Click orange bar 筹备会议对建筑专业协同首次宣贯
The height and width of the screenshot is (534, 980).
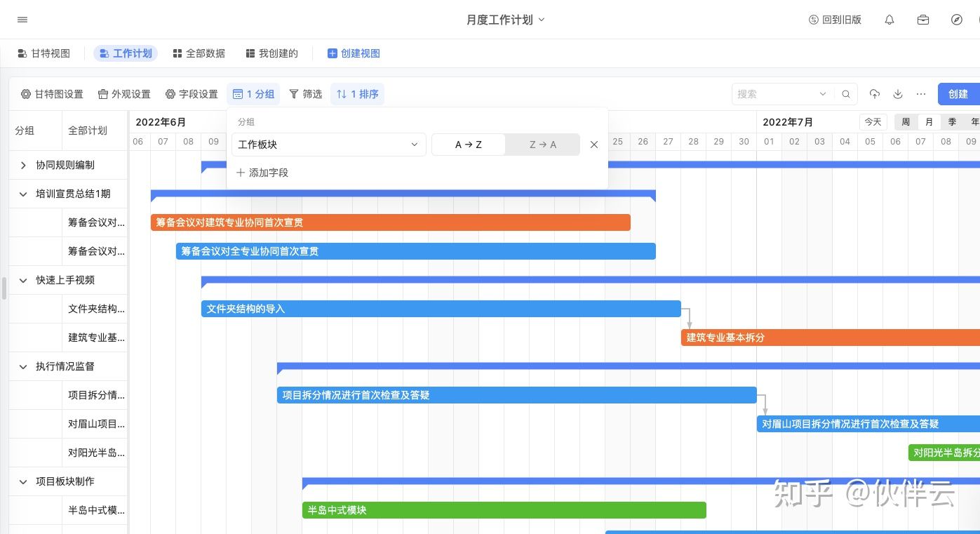click(391, 222)
